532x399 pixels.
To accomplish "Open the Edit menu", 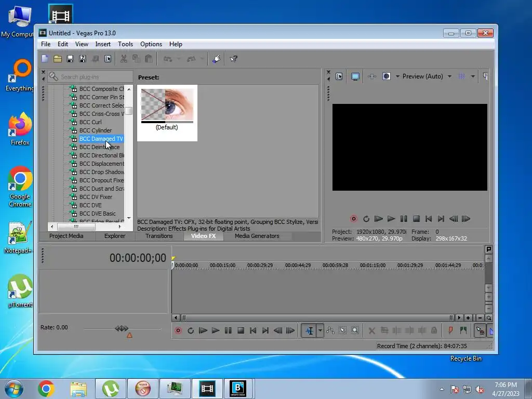I will (x=63, y=44).
